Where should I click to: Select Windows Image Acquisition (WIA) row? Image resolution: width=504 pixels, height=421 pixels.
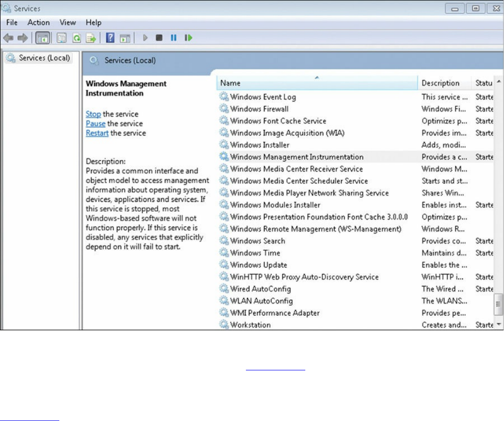[x=356, y=133]
